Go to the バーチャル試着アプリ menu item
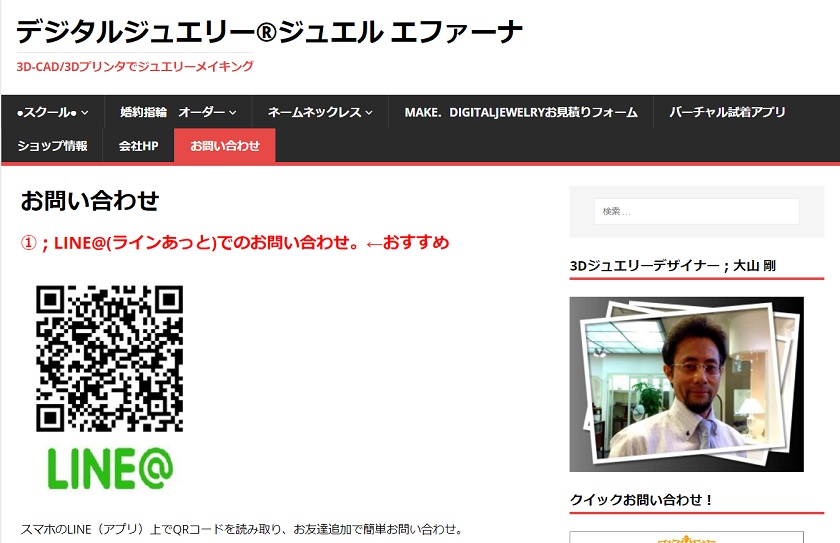Screen dimensions: 840x543 (727, 112)
